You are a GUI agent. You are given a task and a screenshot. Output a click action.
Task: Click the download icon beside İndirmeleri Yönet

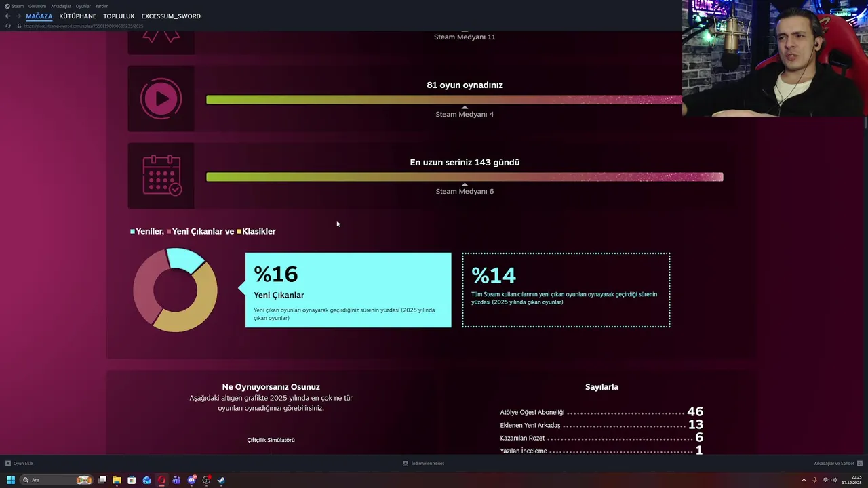click(x=406, y=464)
